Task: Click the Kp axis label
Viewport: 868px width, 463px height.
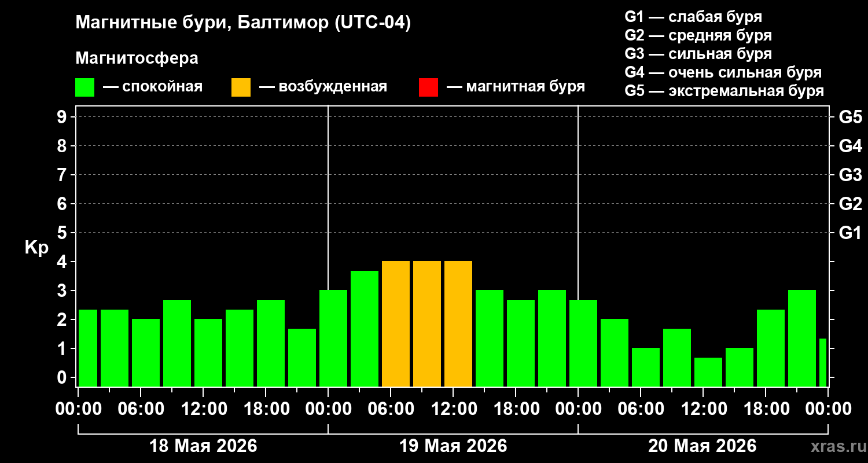Action: [x=36, y=248]
